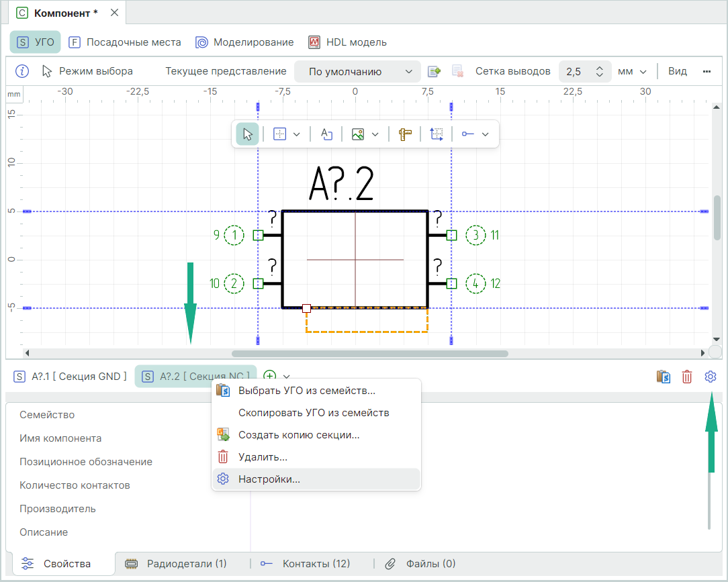Click the text label tool icon
This screenshot has height=582, width=728.
coord(327,134)
